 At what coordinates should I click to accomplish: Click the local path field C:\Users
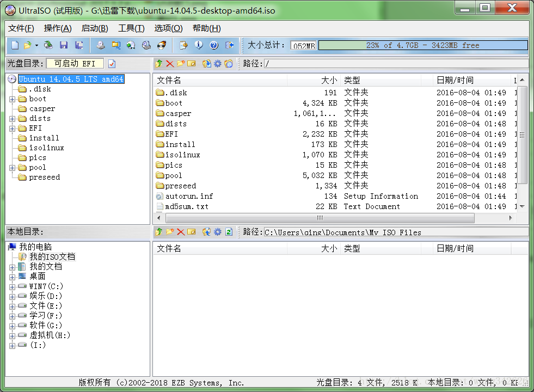(396, 232)
